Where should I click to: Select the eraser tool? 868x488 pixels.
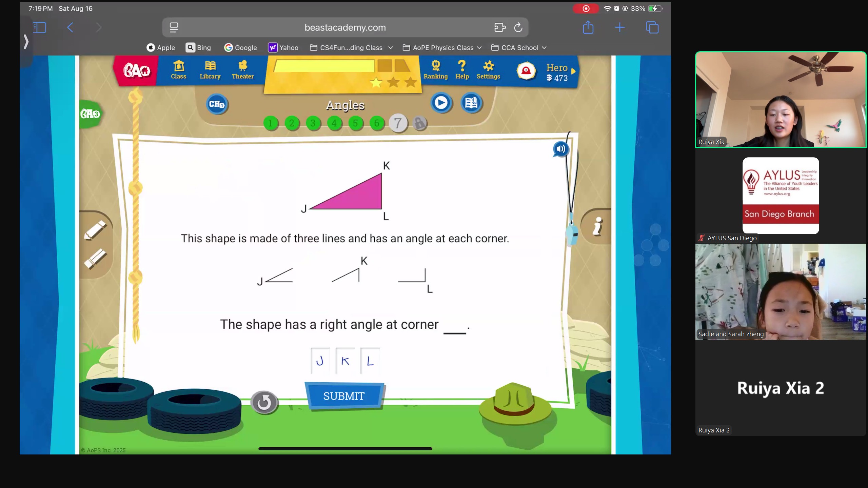click(x=95, y=259)
